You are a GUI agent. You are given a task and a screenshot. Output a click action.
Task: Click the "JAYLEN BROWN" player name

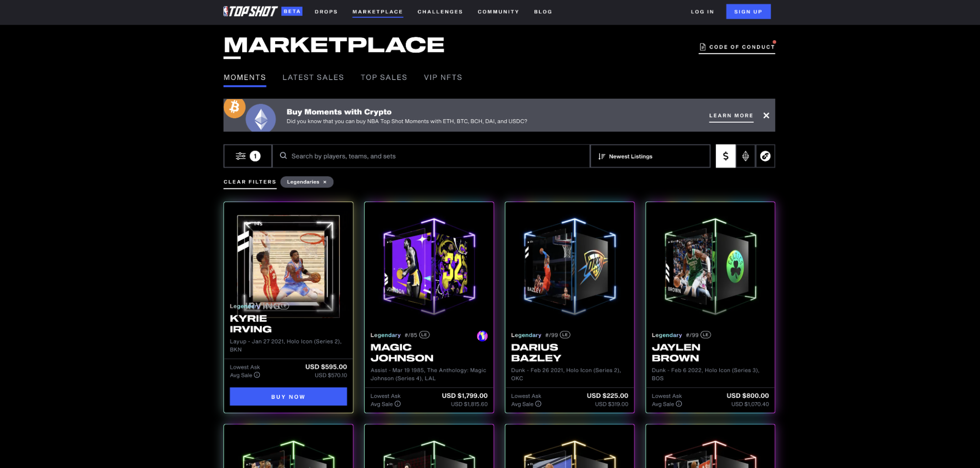tap(676, 353)
